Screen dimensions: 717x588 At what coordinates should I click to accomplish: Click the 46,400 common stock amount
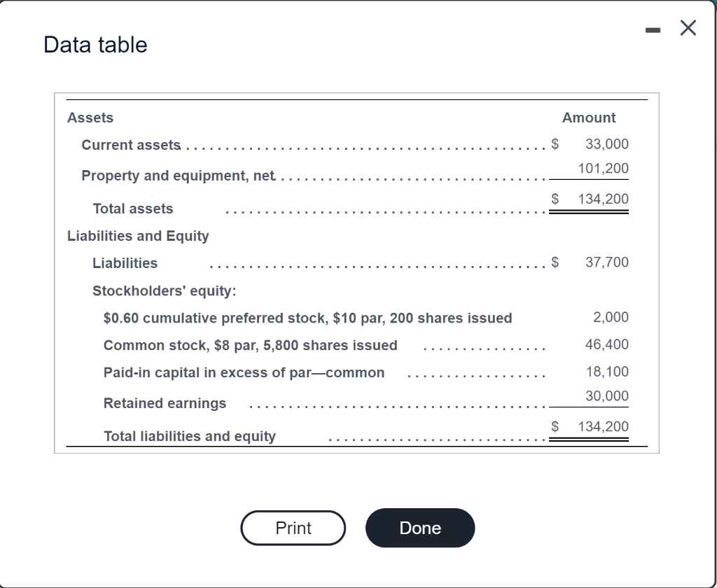pos(607,344)
